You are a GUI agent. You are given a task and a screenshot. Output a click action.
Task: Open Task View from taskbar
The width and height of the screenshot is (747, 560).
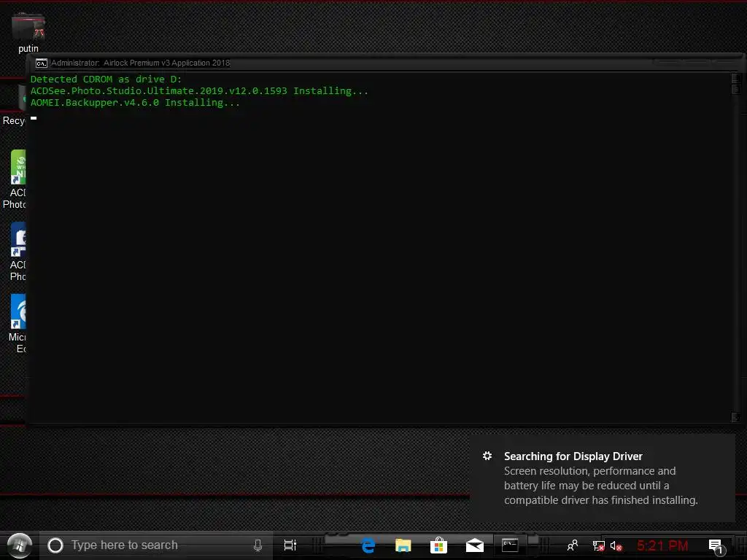[290, 545]
